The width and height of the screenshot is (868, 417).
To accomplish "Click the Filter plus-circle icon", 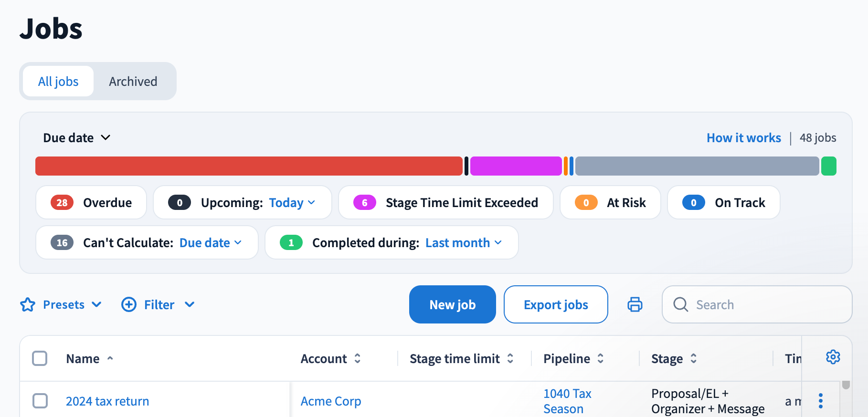I will coord(129,304).
